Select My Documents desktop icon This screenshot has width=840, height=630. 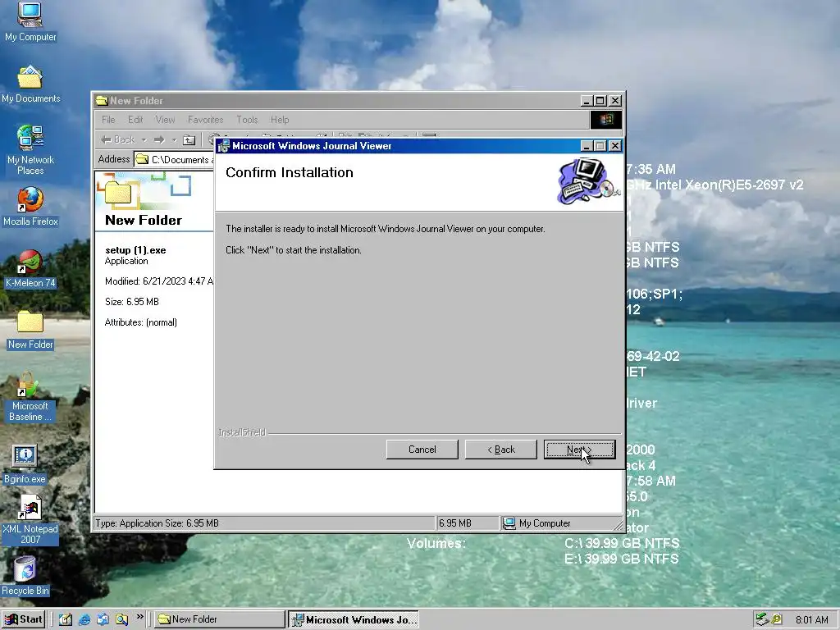coord(30,84)
